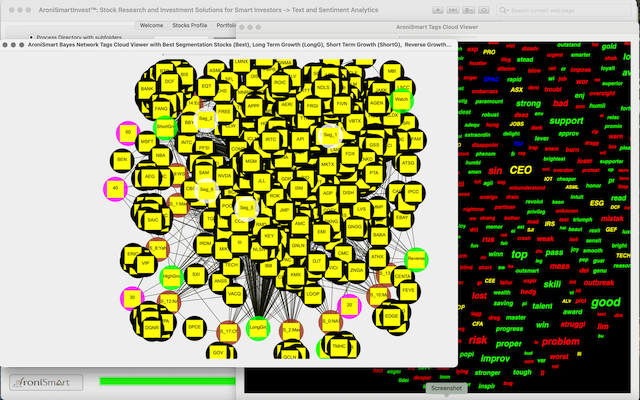This screenshot has width=640, height=400.
Task: Select the EDGE stock node
Action: 391,317
